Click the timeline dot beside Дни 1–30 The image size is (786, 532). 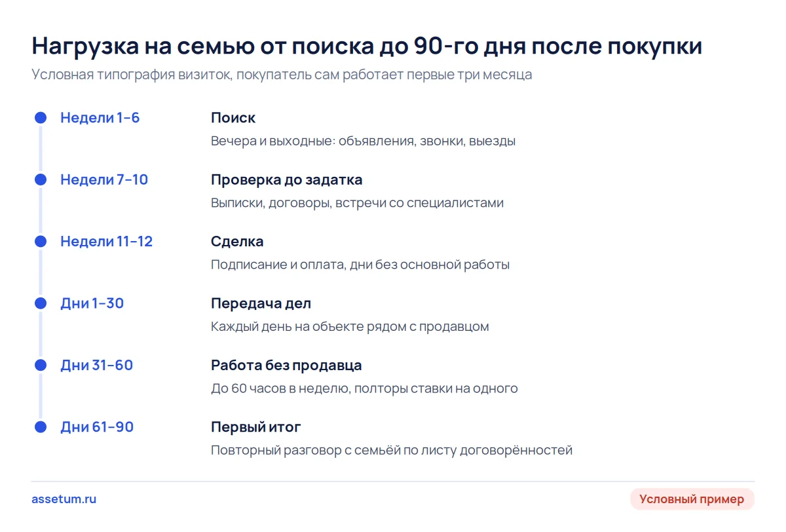click(x=41, y=303)
